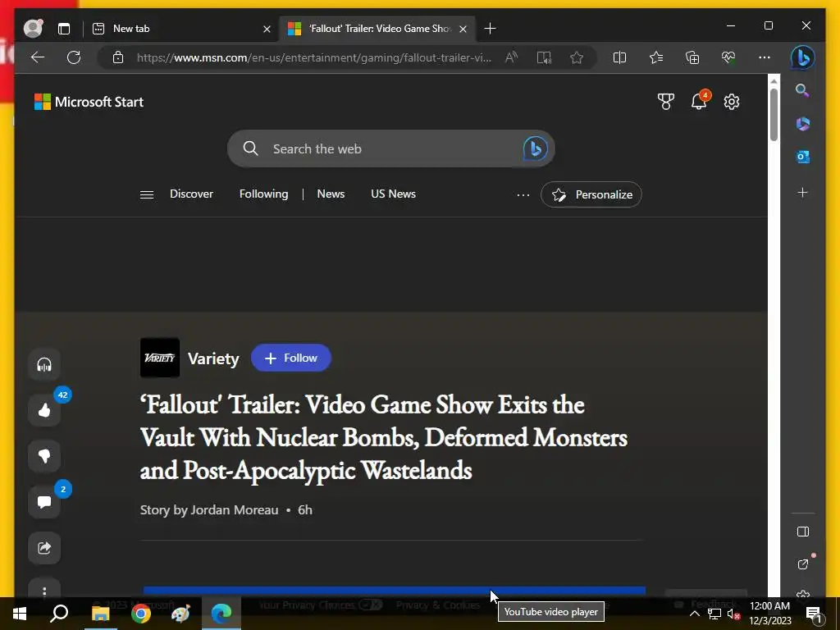The width and height of the screenshot is (840, 630).
Task: Click the Personalize button
Action: click(x=591, y=194)
